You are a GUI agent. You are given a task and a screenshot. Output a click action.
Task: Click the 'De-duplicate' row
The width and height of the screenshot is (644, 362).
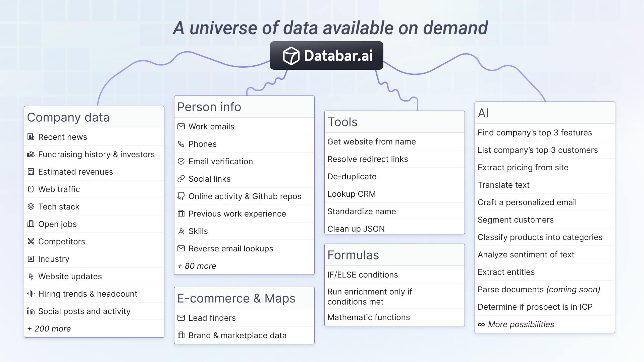(x=394, y=176)
